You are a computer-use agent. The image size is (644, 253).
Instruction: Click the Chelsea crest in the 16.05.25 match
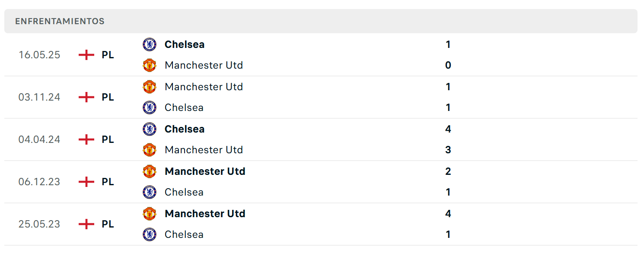pos(150,44)
